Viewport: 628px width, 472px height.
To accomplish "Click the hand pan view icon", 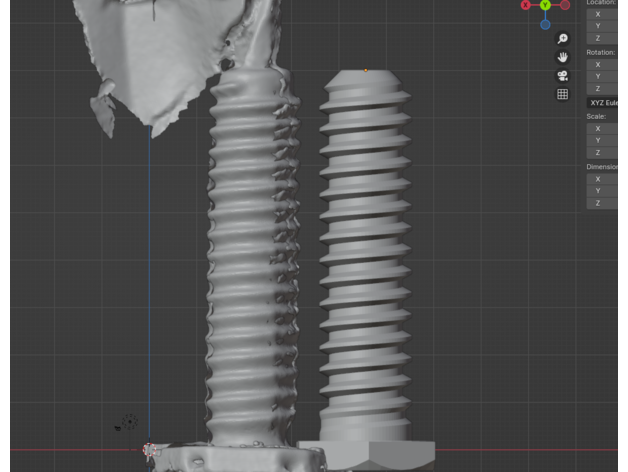I will [563, 57].
